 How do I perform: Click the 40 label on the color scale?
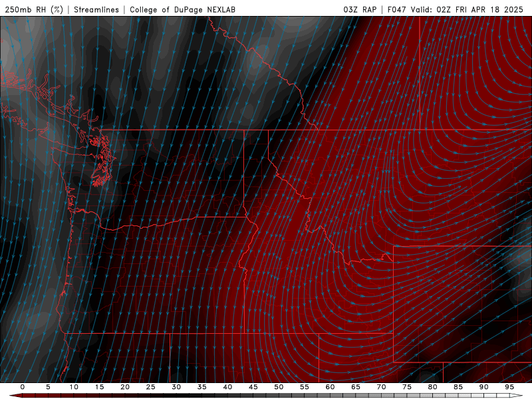point(227,387)
